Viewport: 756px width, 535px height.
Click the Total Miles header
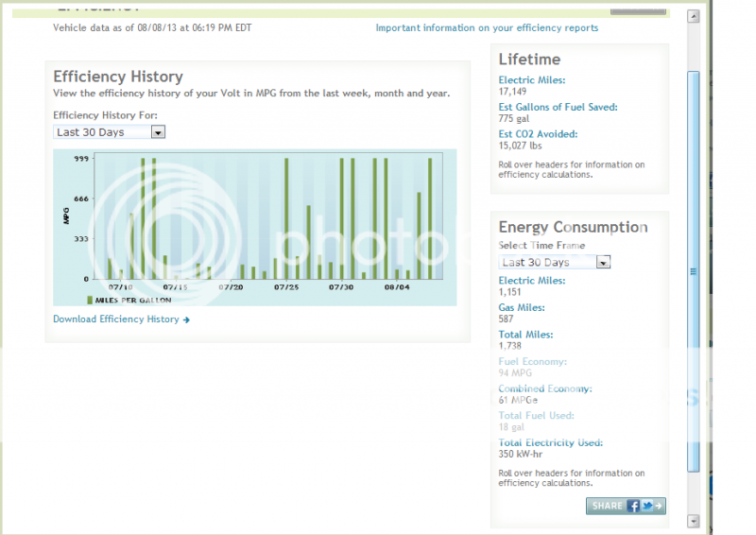click(526, 335)
